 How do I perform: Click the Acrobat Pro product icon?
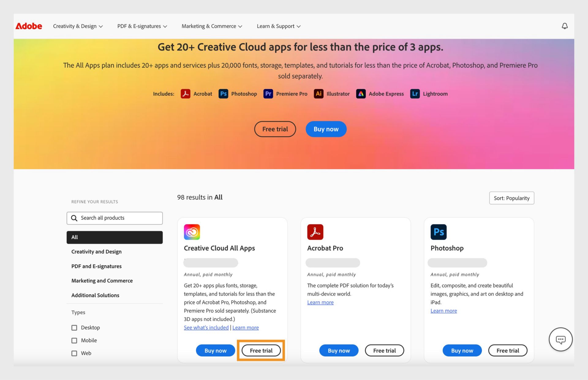pos(315,232)
